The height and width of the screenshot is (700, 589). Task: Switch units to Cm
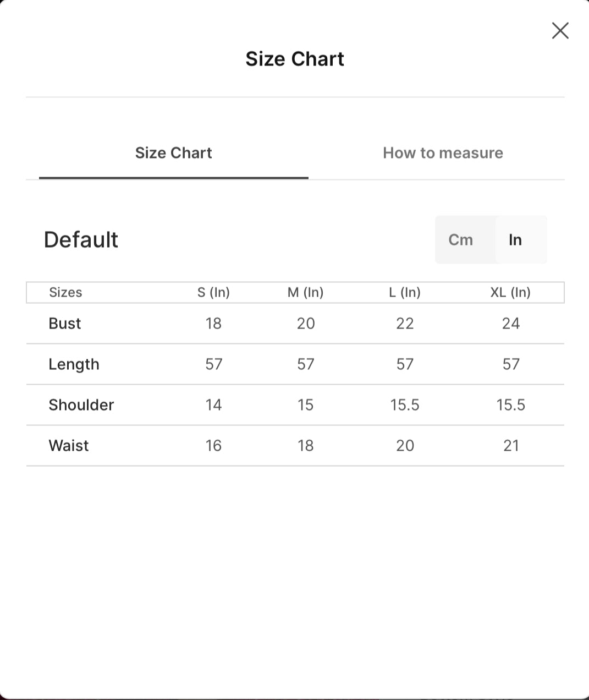pos(461,239)
